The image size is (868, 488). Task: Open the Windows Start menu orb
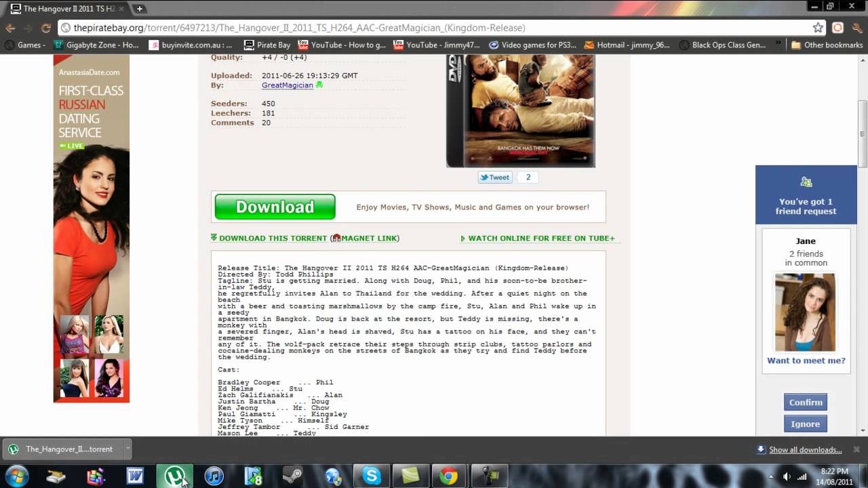(x=16, y=476)
